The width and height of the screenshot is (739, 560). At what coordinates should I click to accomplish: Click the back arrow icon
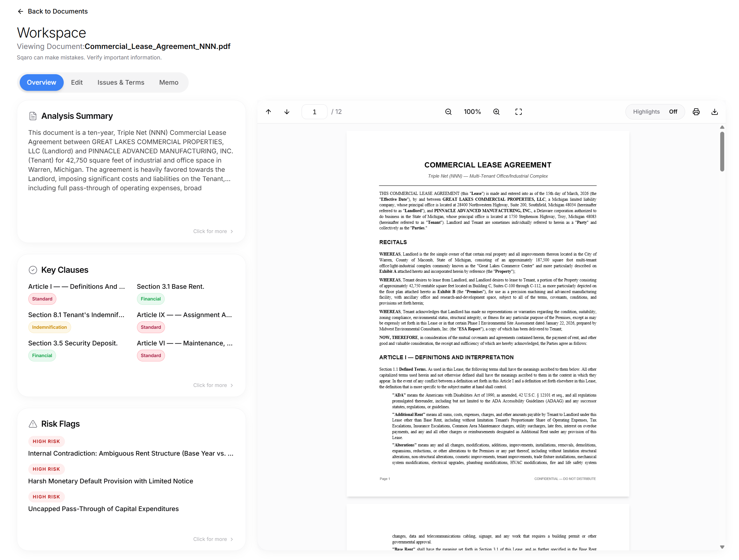[20, 11]
